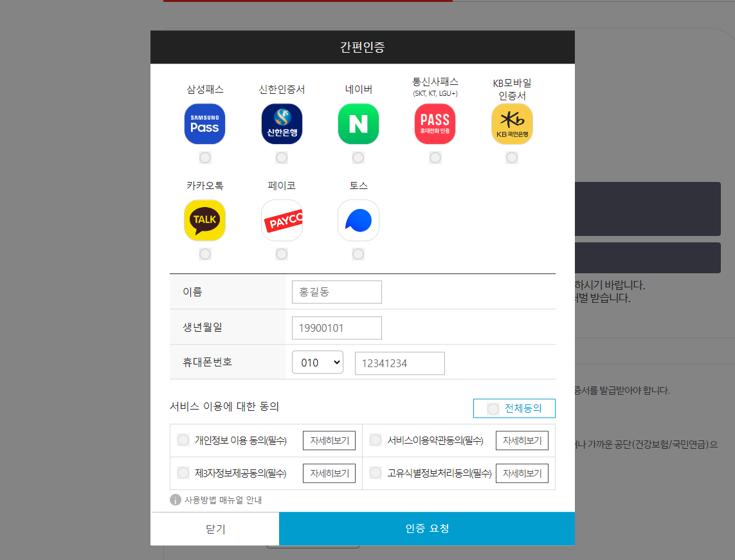Click the info icon beside 사용방법 매뉴얼 안내
This screenshot has width=735, height=560.
pyautogui.click(x=176, y=500)
